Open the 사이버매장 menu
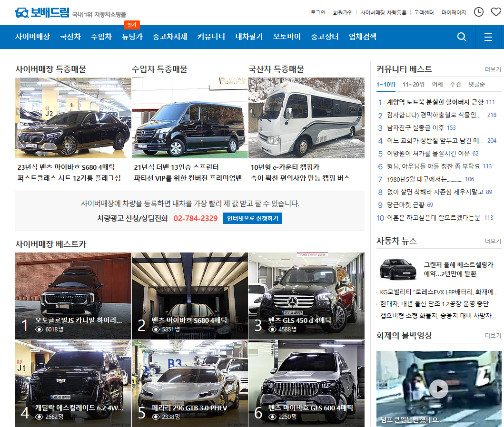The width and height of the screenshot is (504, 427). point(32,37)
